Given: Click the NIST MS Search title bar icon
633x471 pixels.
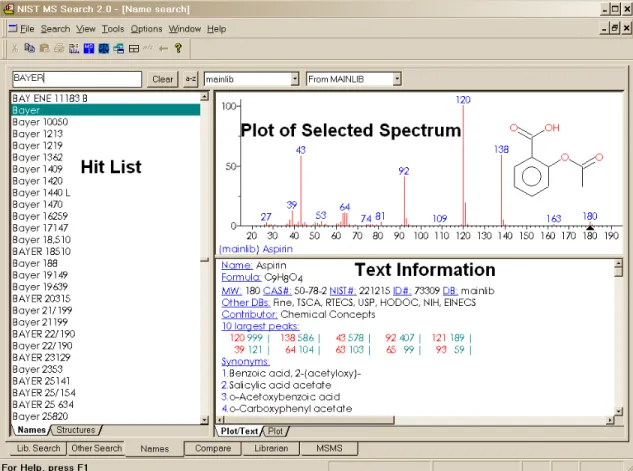Looking at the screenshot, I should pyautogui.click(x=8, y=8).
